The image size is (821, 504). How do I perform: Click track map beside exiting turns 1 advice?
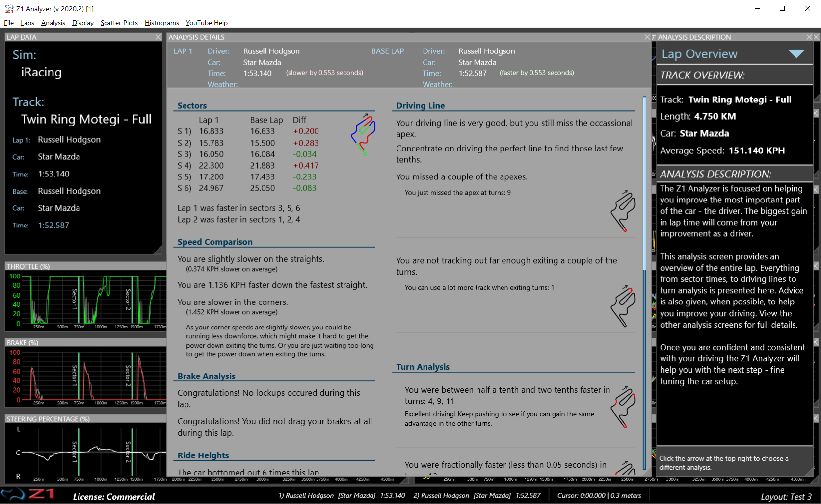click(623, 306)
